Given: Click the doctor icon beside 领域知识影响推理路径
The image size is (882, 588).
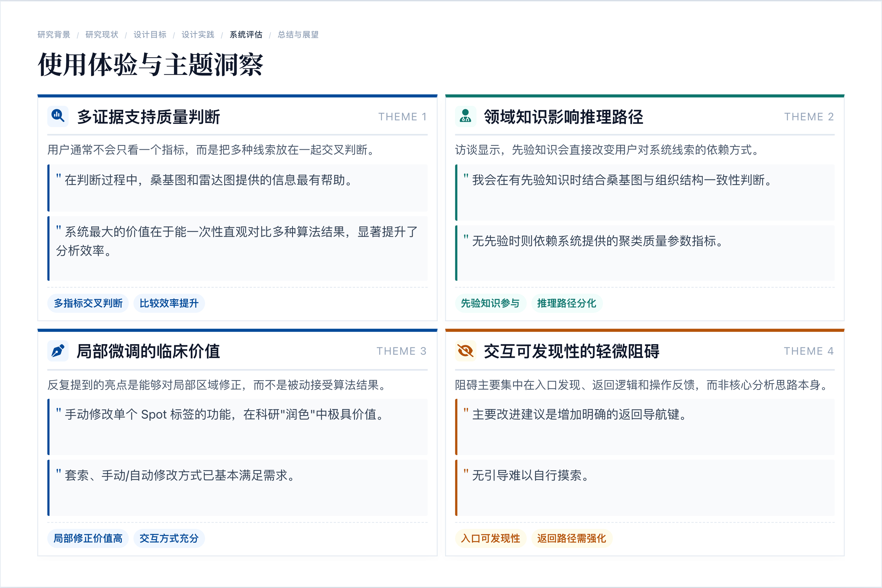Looking at the screenshot, I should tap(465, 116).
